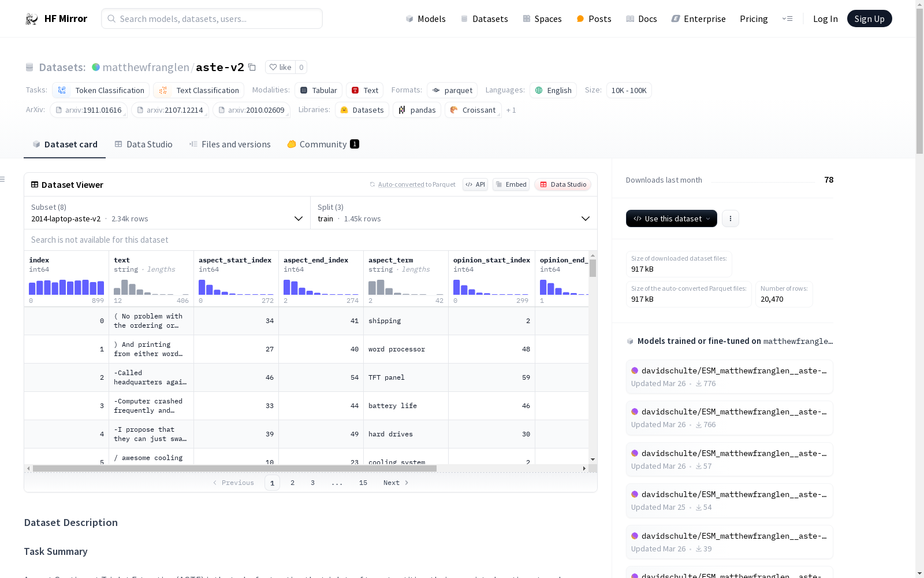Open the arxiv:2010.02609 paper tag
Viewport: 924px width, 578px height.
pyautogui.click(x=251, y=110)
